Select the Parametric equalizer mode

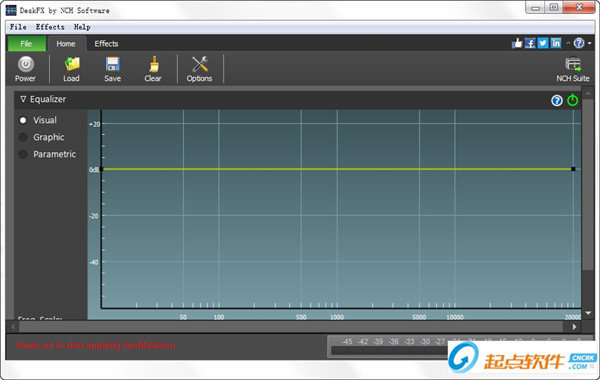click(x=23, y=154)
